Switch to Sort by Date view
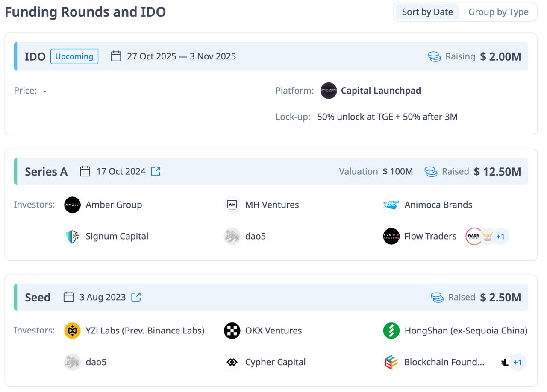Image resolution: width=547 pixels, height=392 pixels. pyautogui.click(x=427, y=12)
